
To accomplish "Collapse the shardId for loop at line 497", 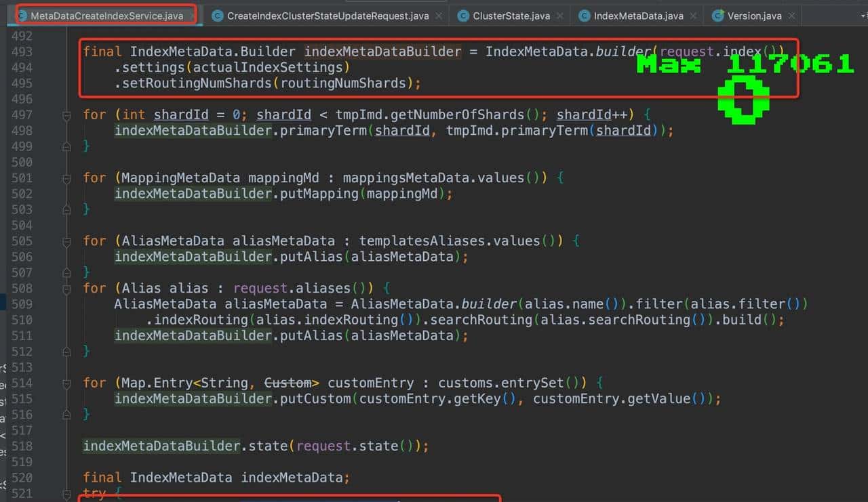I will (66, 115).
